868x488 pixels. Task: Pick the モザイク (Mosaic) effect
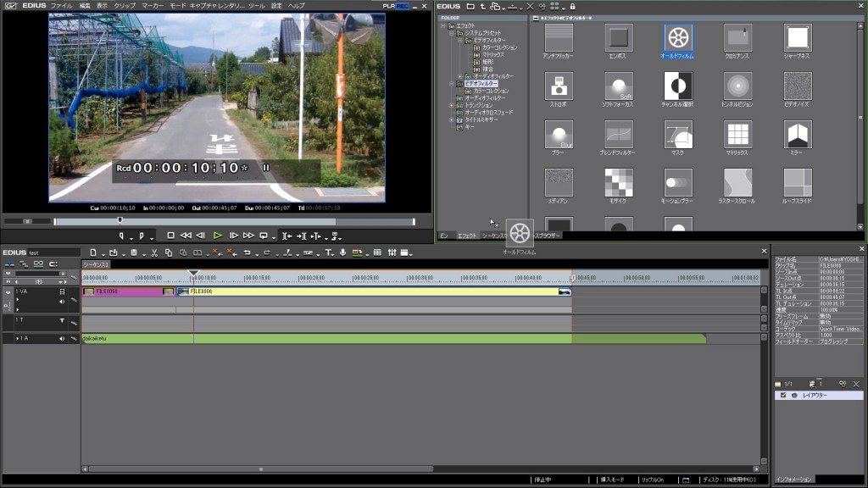pos(618,183)
